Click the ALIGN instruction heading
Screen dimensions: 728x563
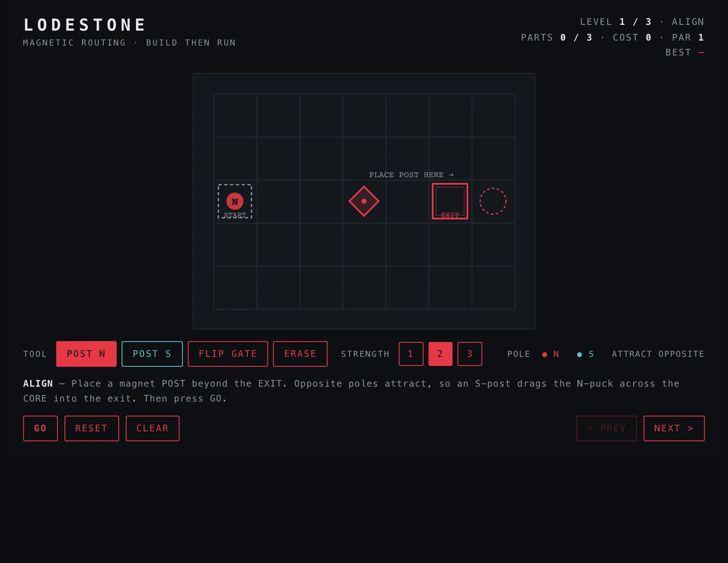click(x=38, y=384)
